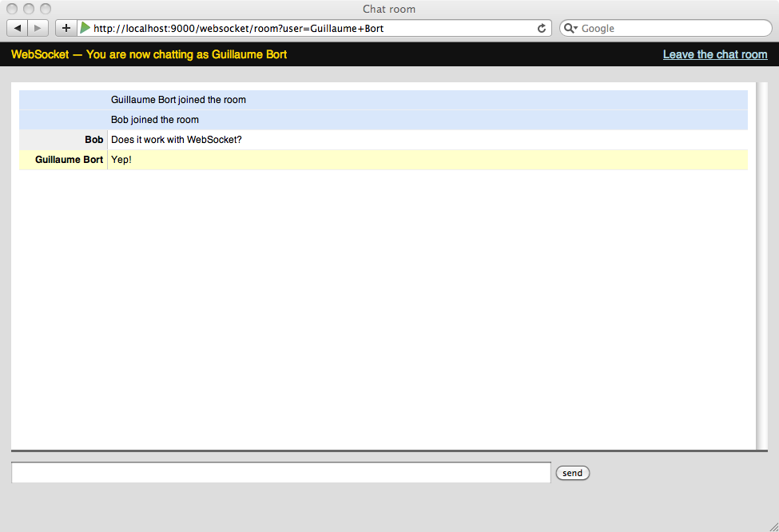
Task: Click the window resize grip corner
Action: coord(772,525)
